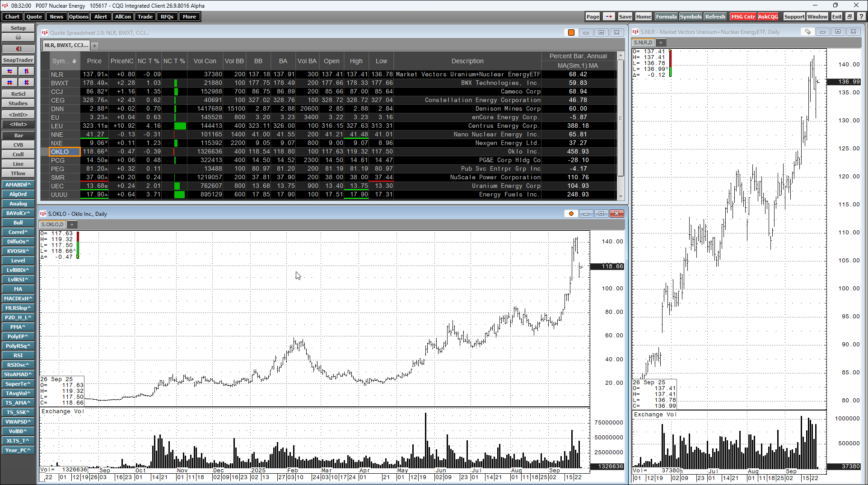This screenshot has height=485, width=868.
Task: Click the Description column header
Action: (x=467, y=61)
